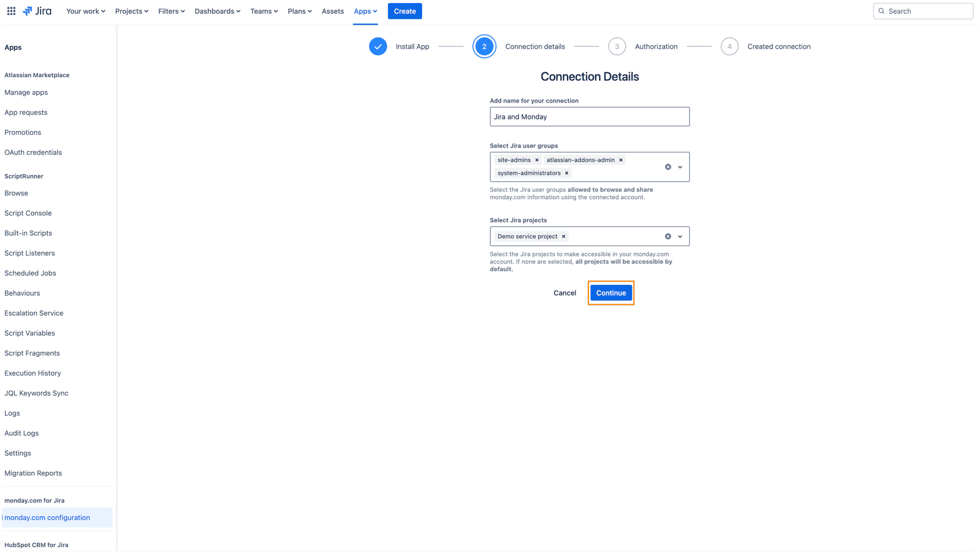Go to Assets in top navigation
The height and width of the screenshot is (553, 980).
tap(332, 11)
